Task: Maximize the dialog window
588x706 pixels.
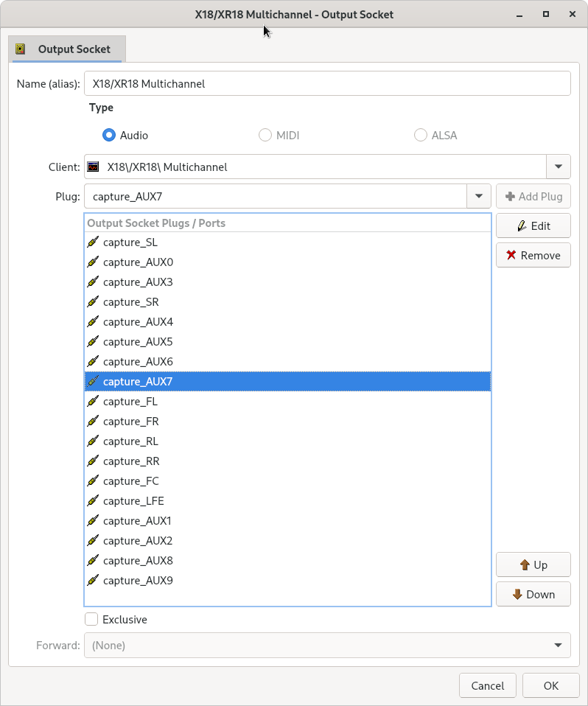Action: pos(546,14)
